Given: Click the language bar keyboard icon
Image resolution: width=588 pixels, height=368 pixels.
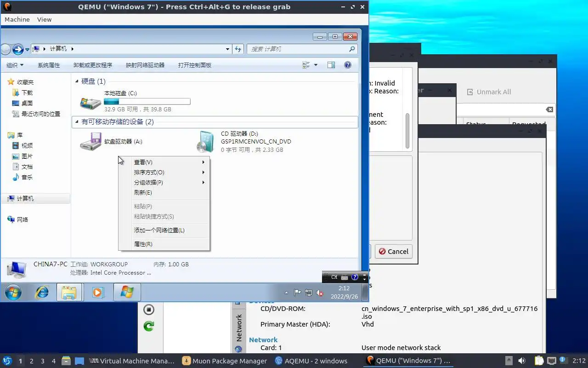Looking at the screenshot, I should [345, 277].
